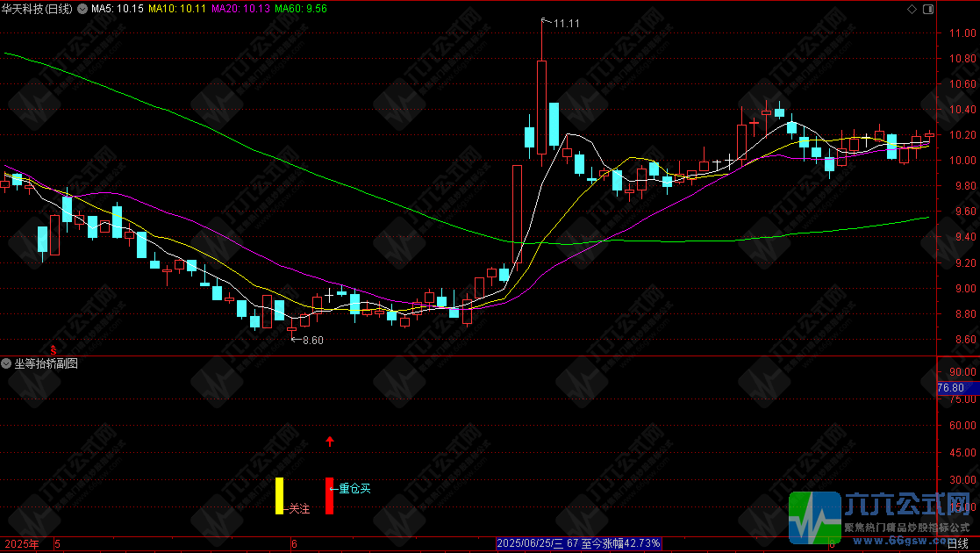Screen dimensions: 980x553
Task: Click the month 5 marker on time axis
Action: [x=58, y=544]
